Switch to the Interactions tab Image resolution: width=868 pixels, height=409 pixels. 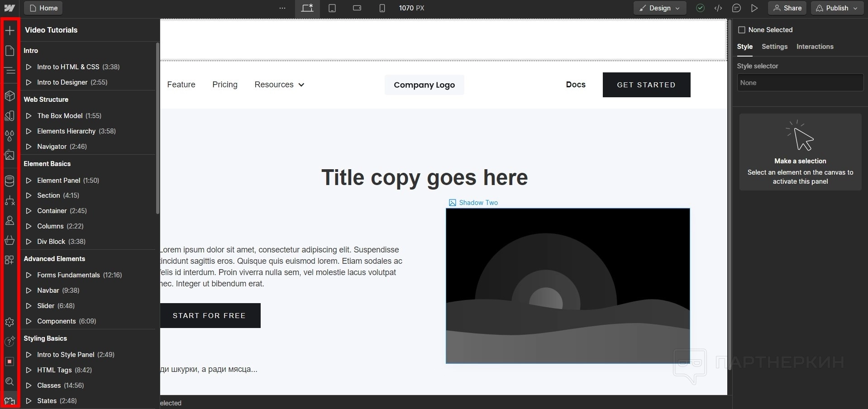(x=815, y=47)
